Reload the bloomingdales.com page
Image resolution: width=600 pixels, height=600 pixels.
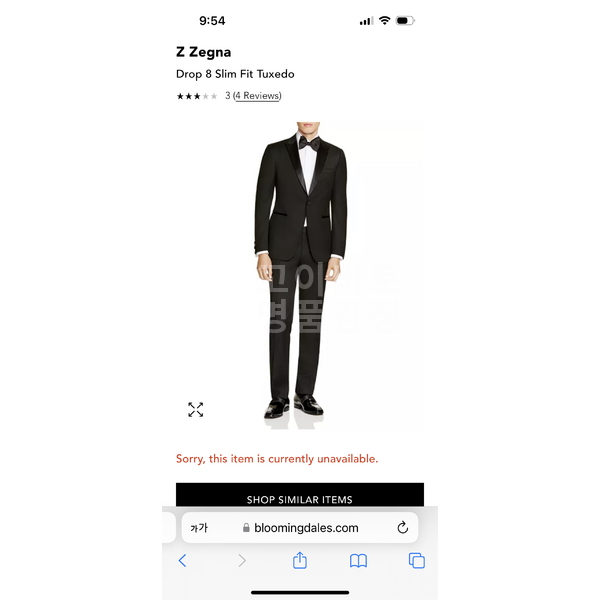(403, 528)
